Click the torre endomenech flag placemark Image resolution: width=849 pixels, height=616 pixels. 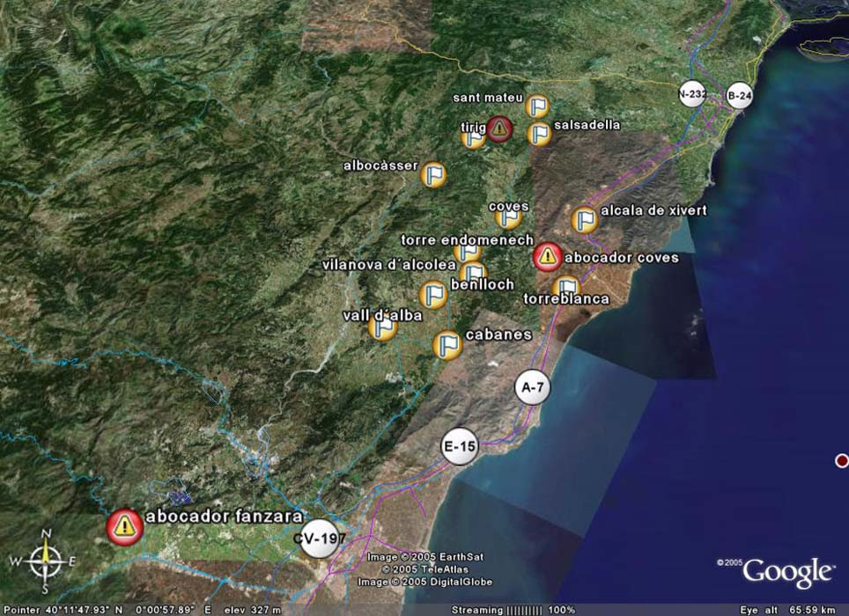coord(468,252)
